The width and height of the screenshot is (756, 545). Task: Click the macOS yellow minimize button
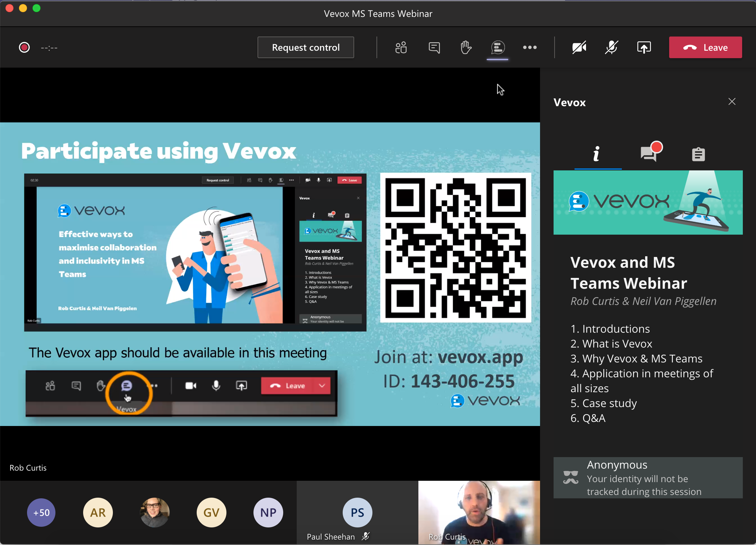[x=23, y=8]
